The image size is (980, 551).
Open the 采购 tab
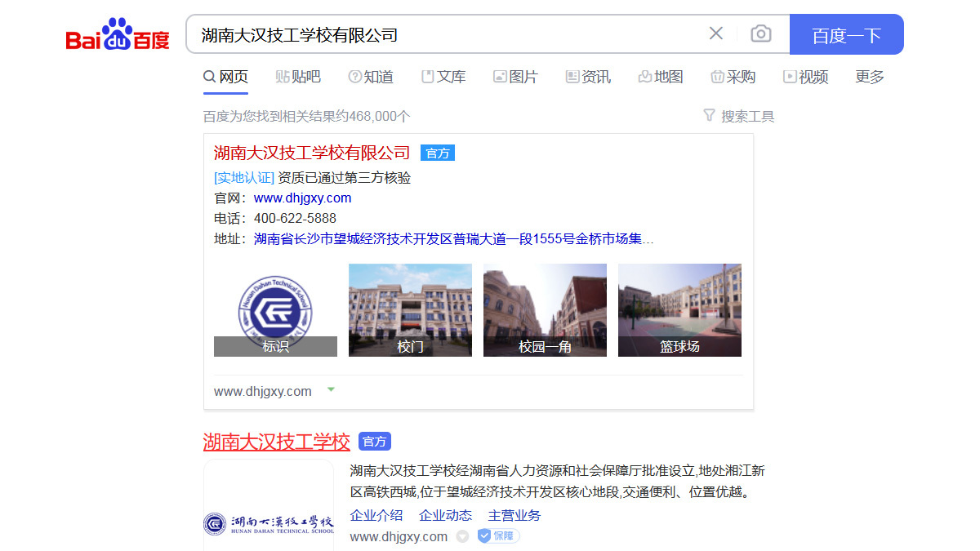tap(733, 77)
